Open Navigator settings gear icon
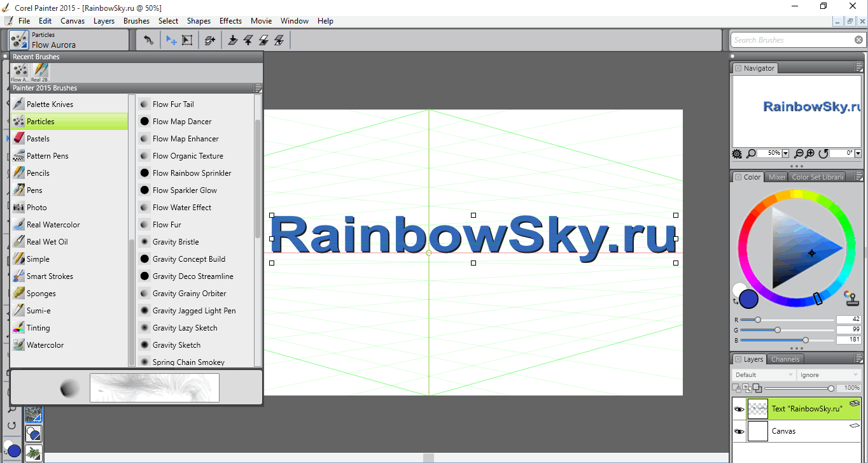 coord(737,153)
